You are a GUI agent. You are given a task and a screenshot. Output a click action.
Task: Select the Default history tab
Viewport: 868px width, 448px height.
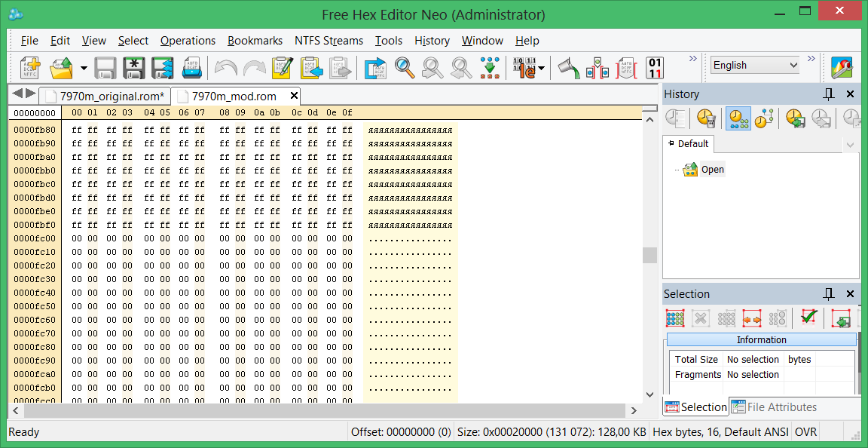click(x=689, y=143)
